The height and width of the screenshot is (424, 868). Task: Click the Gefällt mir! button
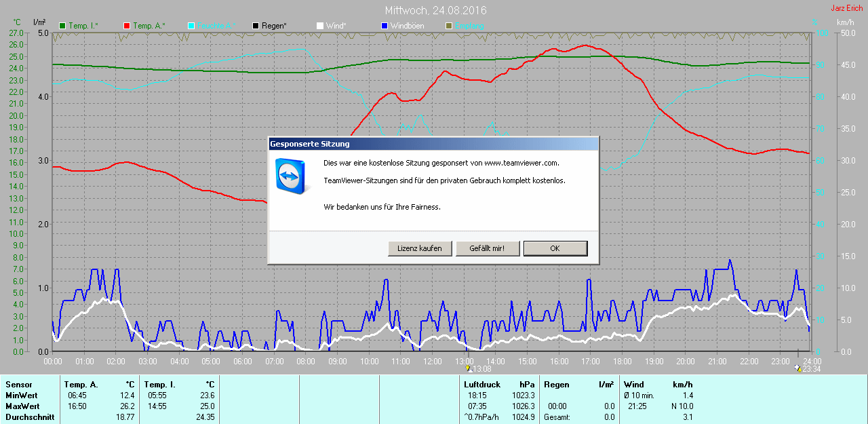488,248
